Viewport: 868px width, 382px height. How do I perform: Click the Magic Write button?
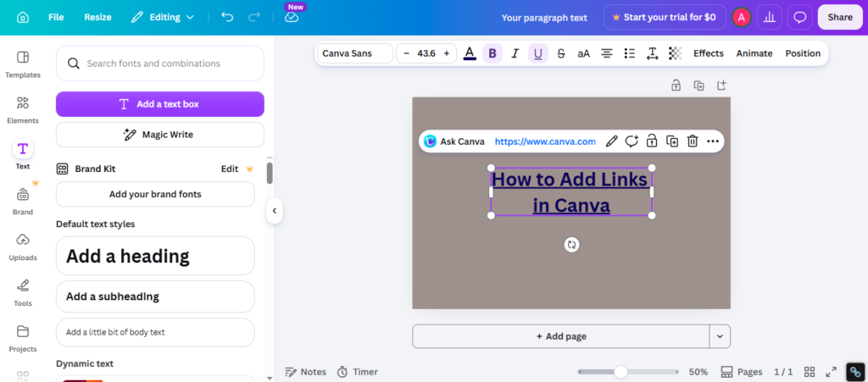point(160,135)
